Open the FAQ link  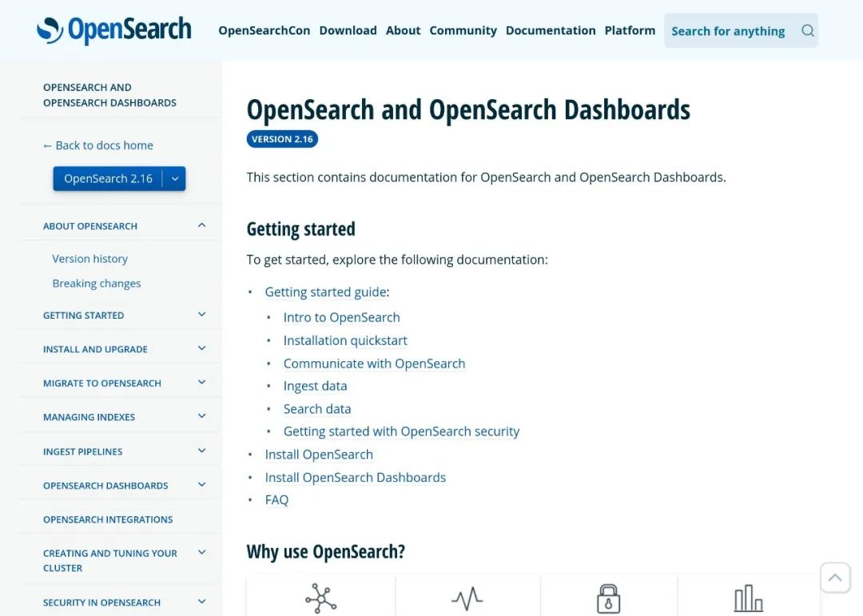[x=276, y=500]
